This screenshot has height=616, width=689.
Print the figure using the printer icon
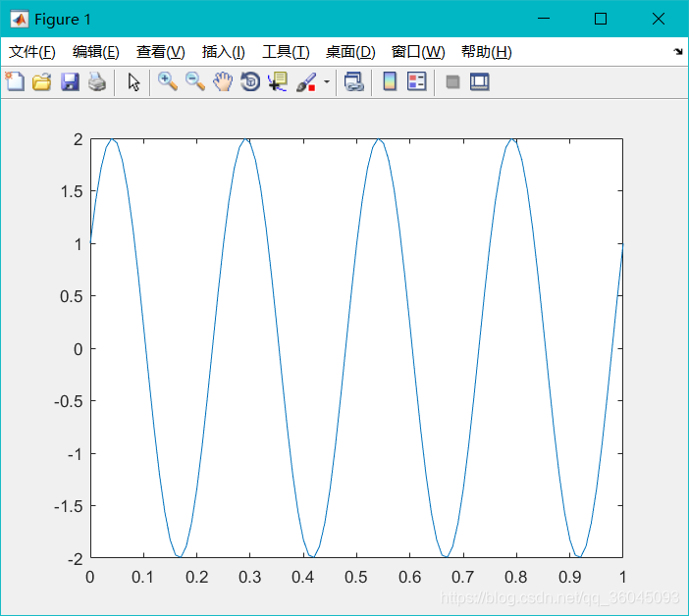tap(96, 82)
